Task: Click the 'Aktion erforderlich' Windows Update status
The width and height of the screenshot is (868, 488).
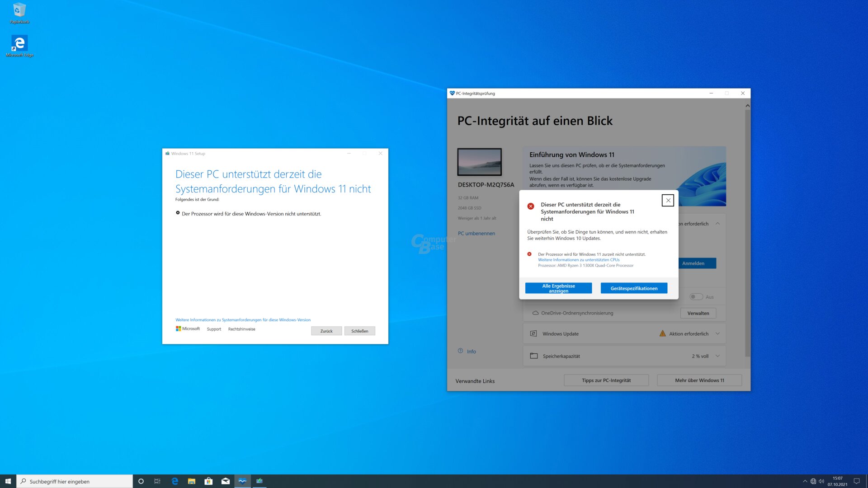Action: click(689, 334)
